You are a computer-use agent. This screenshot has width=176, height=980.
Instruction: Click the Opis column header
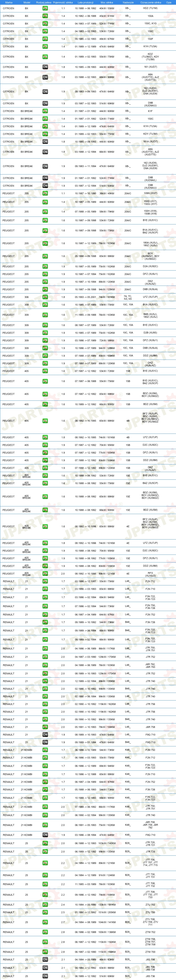pyautogui.click(x=169, y=2)
